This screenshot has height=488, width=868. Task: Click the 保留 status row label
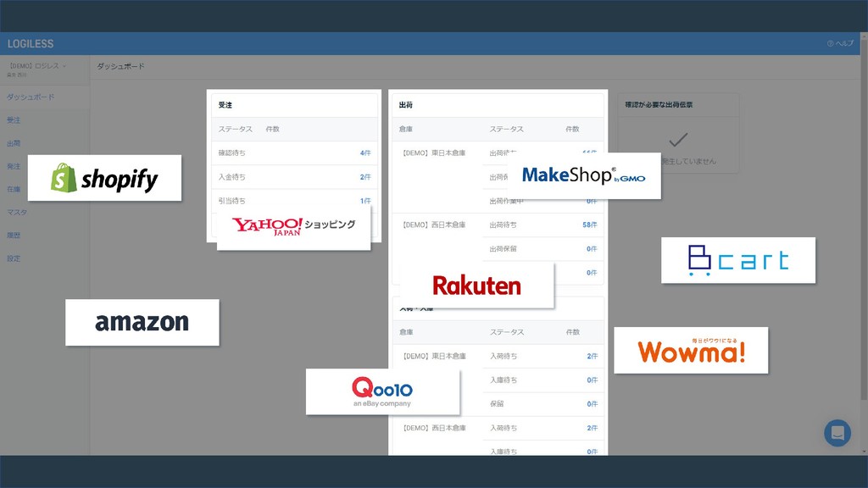point(497,404)
